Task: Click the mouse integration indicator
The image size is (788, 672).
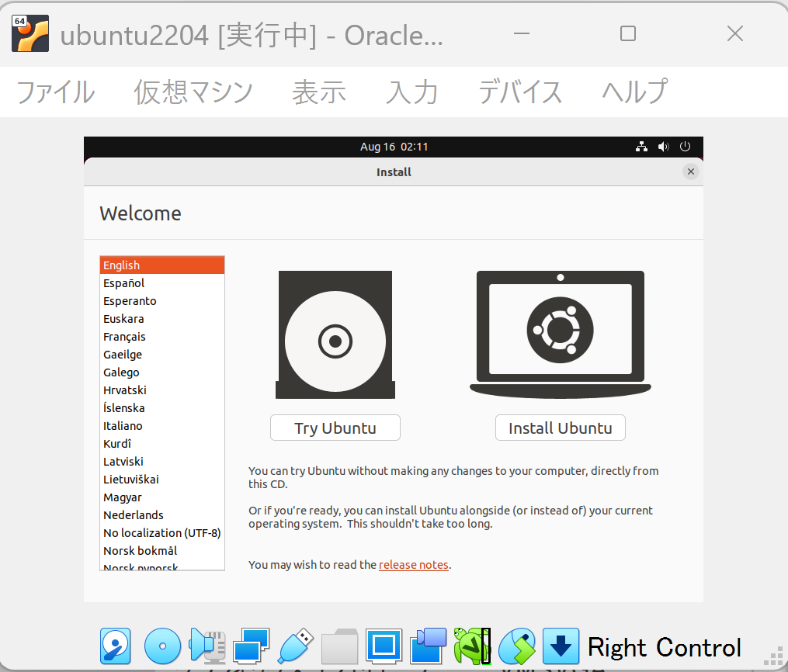Action: coord(516,646)
